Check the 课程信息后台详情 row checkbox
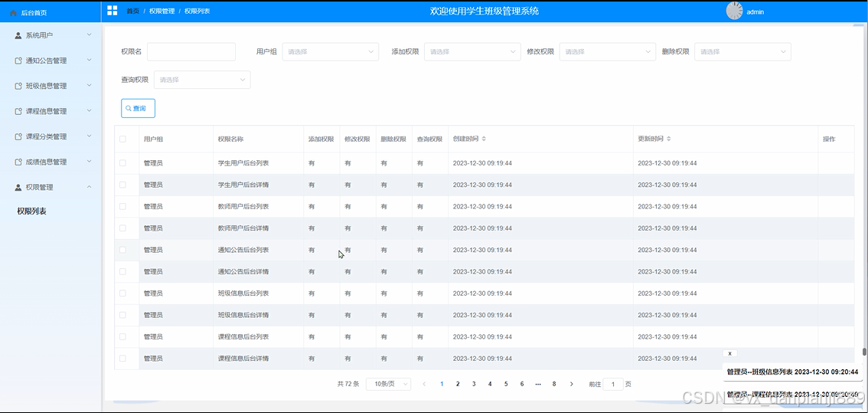Viewport: 868px width, 413px height. (123, 359)
